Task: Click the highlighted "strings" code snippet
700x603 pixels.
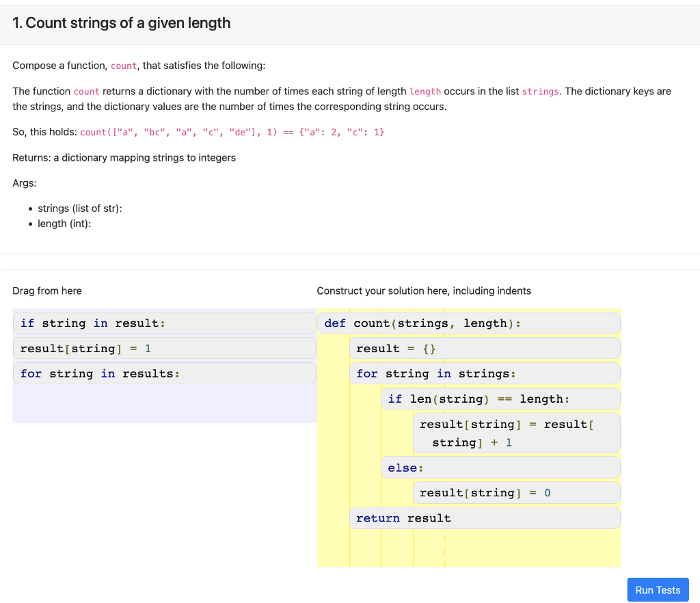Action: coord(541,91)
